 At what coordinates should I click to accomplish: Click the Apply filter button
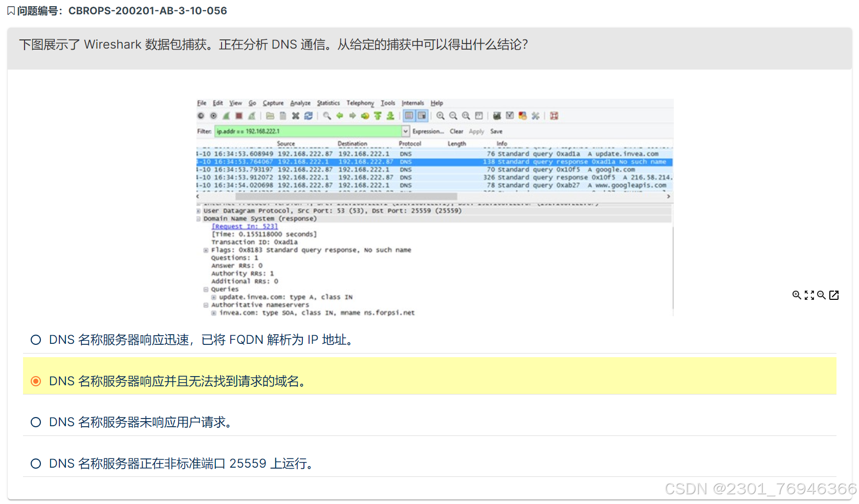(x=476, y=131)
